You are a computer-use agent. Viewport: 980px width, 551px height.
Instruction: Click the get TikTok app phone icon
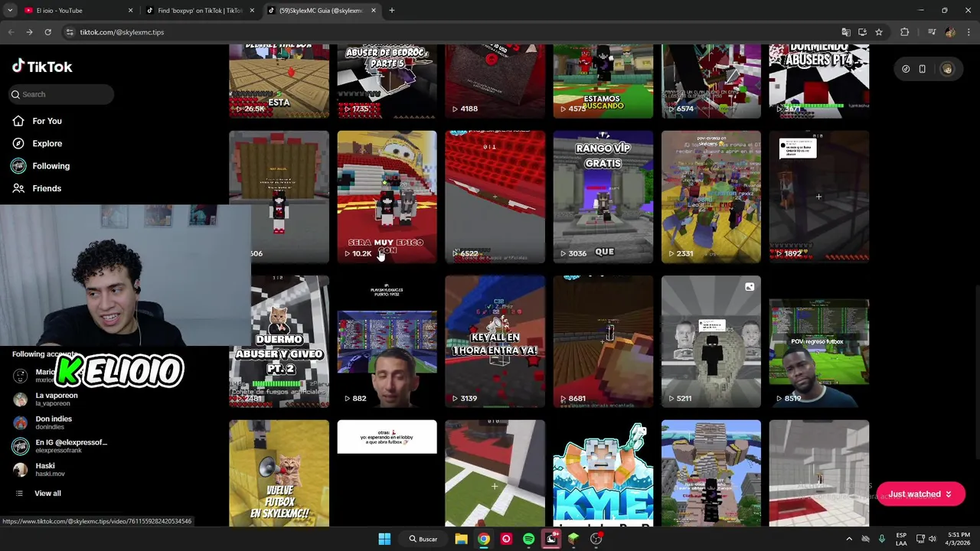coord(922,69)
